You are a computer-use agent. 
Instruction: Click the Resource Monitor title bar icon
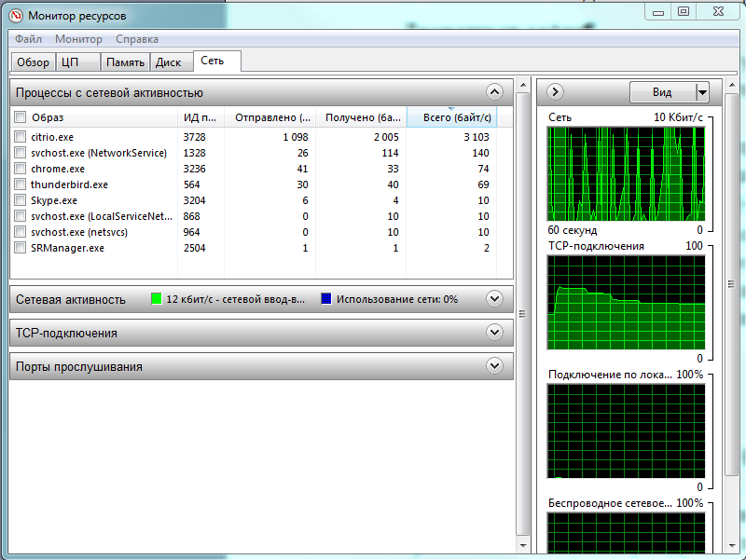(x=16, y=16)
